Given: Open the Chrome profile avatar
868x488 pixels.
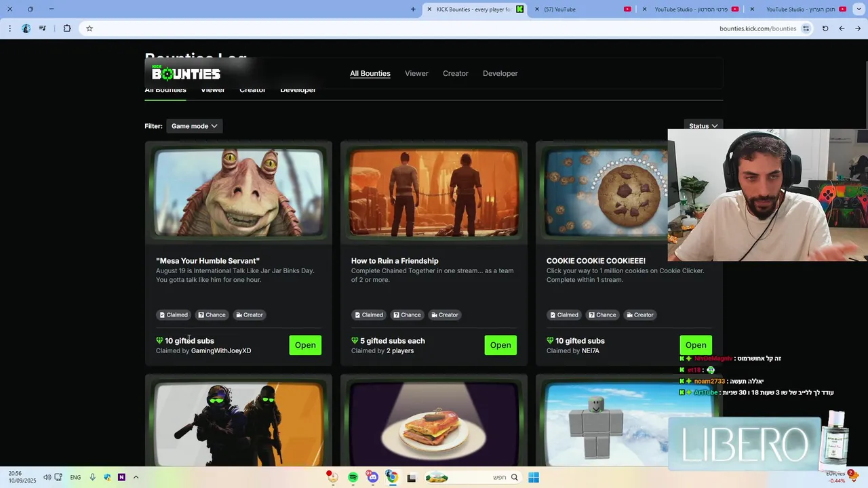Looking at the screenshot, I should pyautogui.click(x=26, y=28).
